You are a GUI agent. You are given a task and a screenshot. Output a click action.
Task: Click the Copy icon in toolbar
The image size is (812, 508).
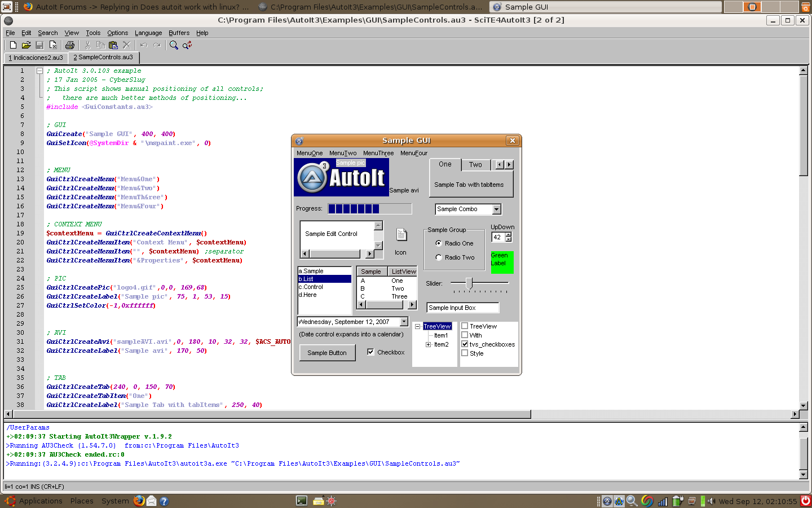(x=100, y=45)
